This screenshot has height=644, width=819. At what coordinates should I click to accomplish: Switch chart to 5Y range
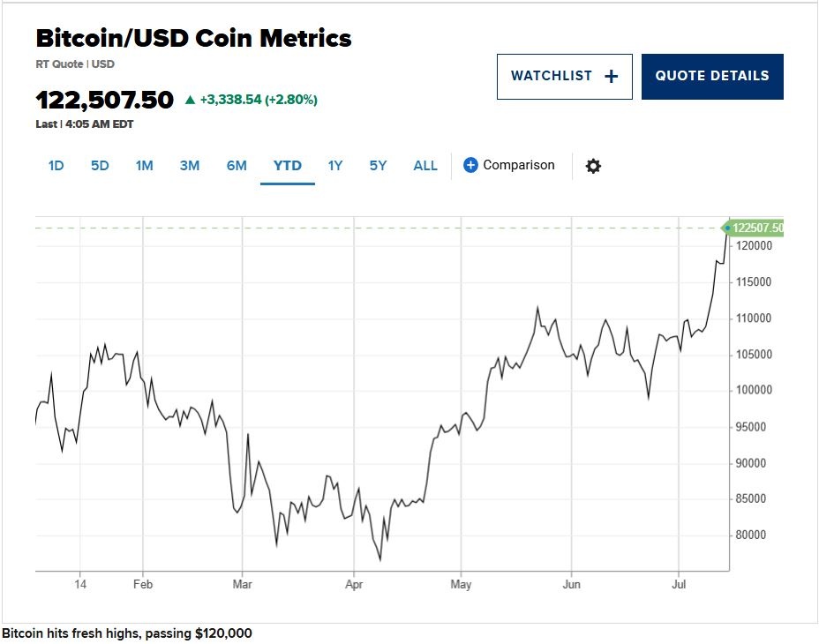378,166
